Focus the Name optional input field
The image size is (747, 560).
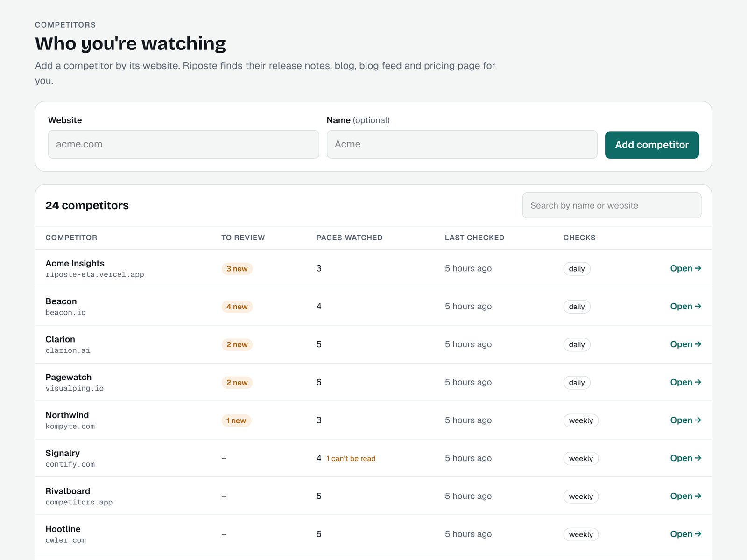(462, 144)
